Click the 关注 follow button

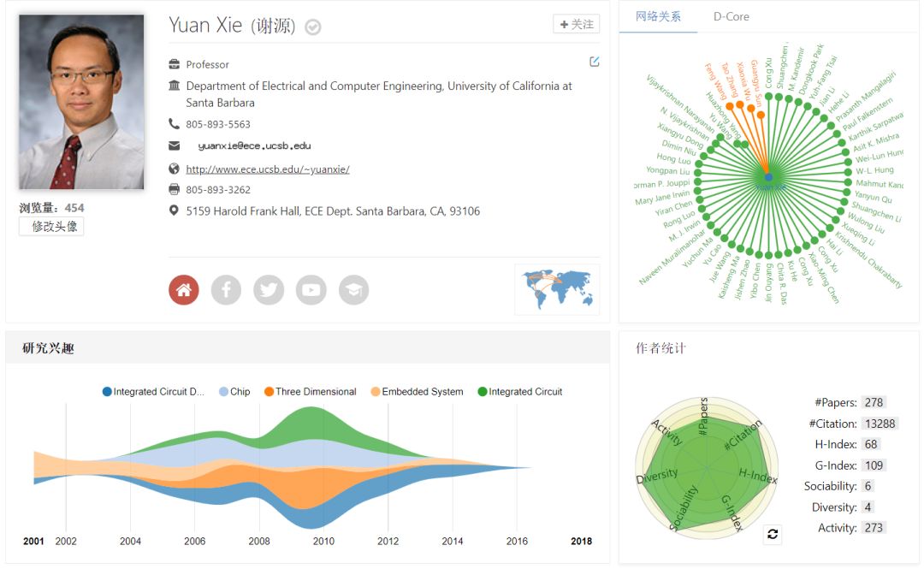coord(577,25)
